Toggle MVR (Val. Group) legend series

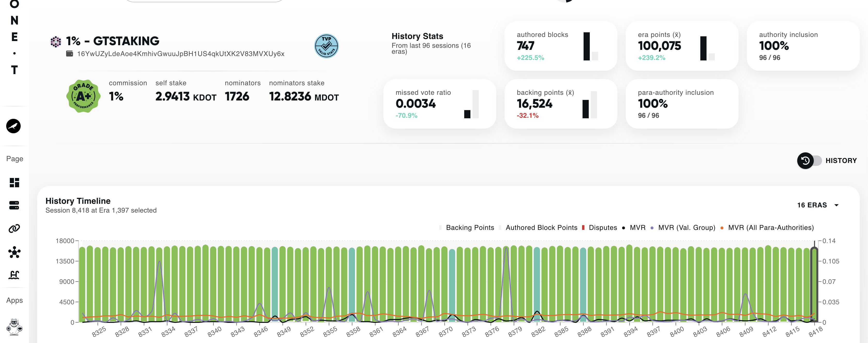click(x=683, y=228)
